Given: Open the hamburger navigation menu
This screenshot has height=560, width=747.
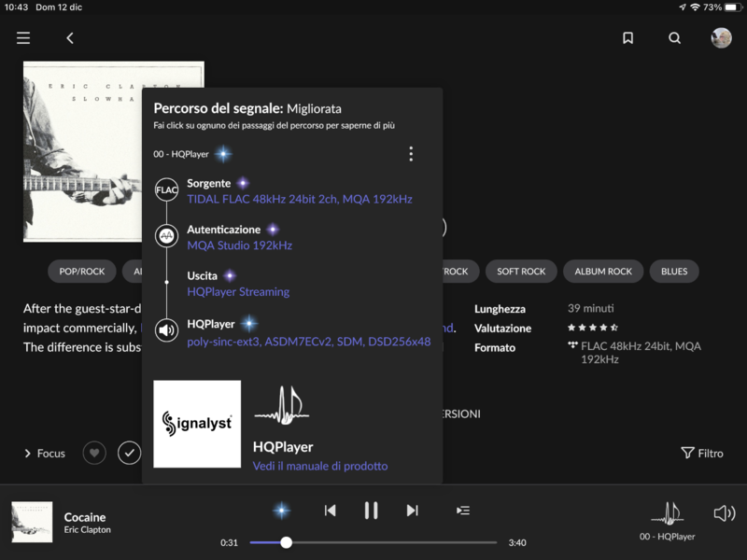Looking at the screenshot, I should coord(23,38).
